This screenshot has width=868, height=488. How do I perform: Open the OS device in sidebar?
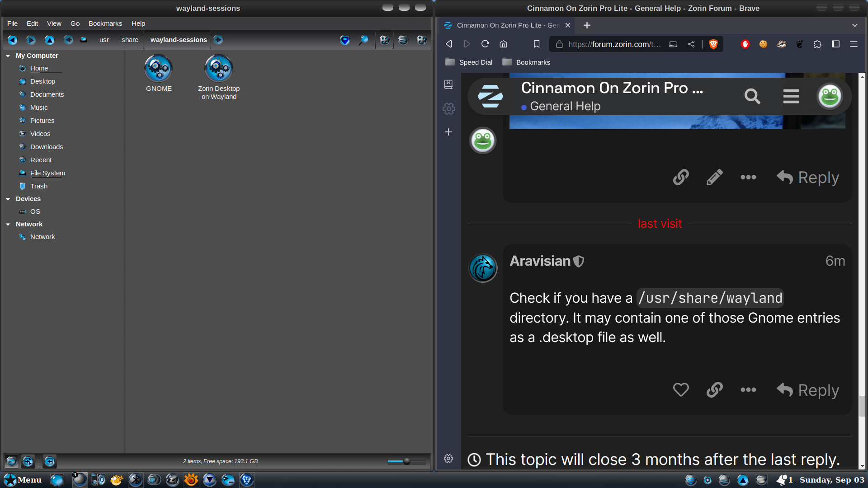tap(35, 211)
